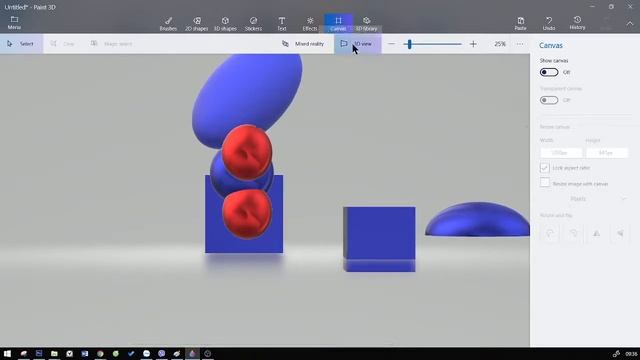The width and height of the screenshot is (640, 360).
Task: Click the Mixed reality button
Action: tap(303, 44)
